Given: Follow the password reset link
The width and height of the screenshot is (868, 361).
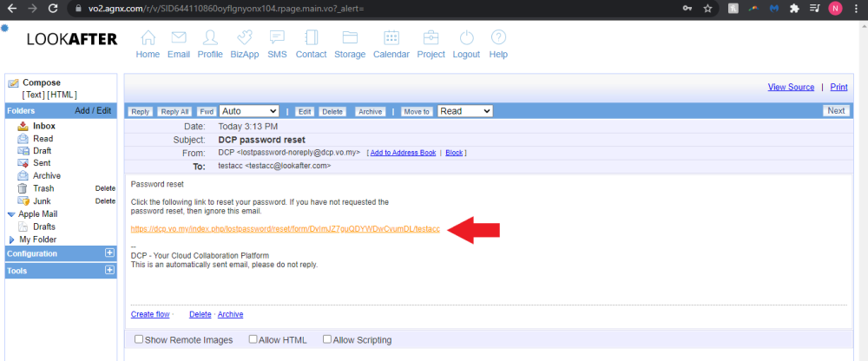Looking at the screenshot, I should 286,229.
